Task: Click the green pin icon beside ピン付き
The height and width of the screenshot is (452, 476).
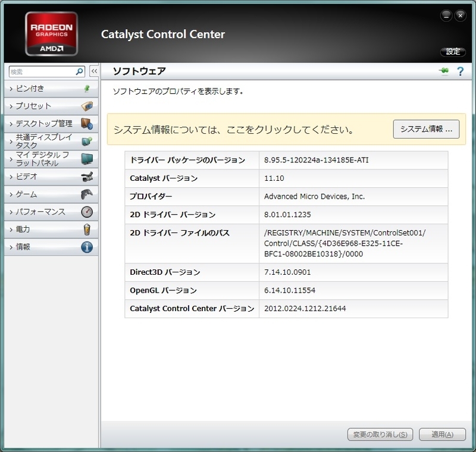Action: [87, 89]
